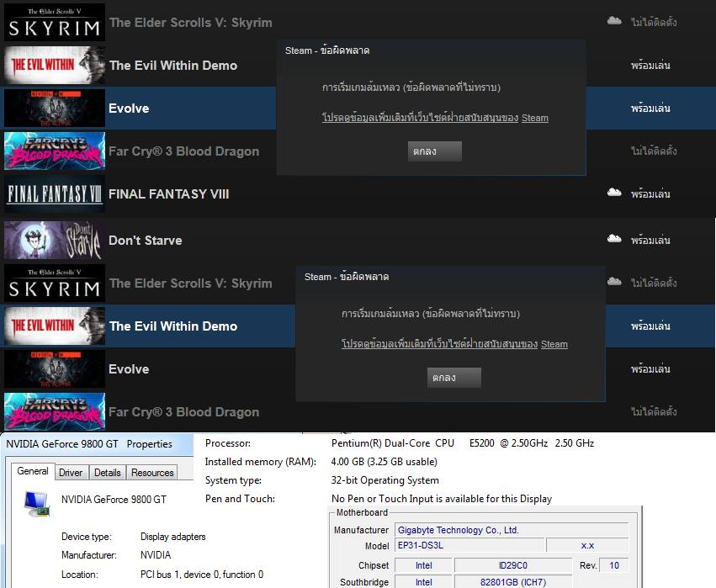Open the Resources tab in NVIDIA Properties

tap(152, 473)
